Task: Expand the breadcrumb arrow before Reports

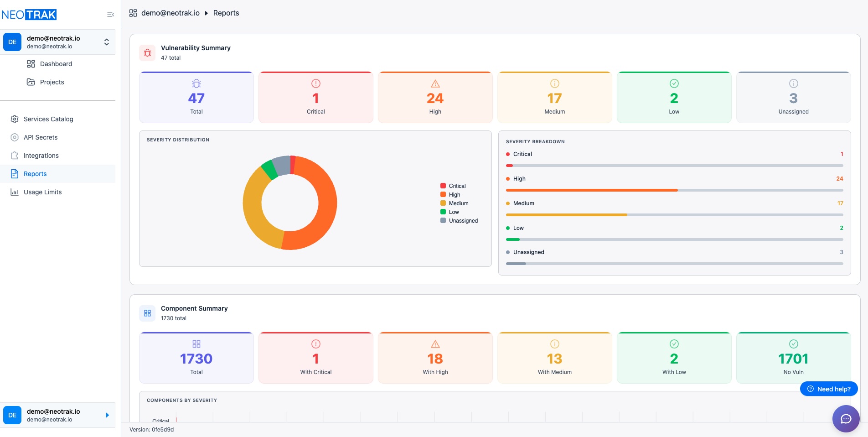Action: tap(207, 13)
